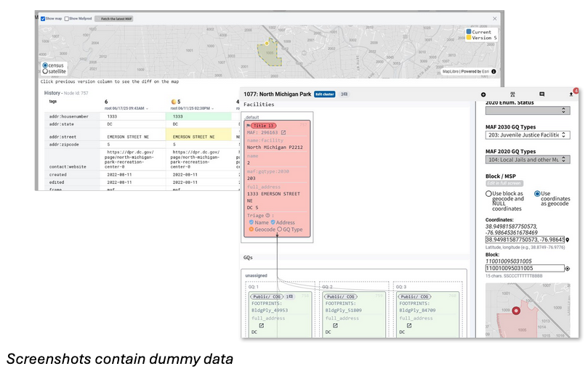
Task: Uncheck the Show map checkbox
Action: [43, 19]
